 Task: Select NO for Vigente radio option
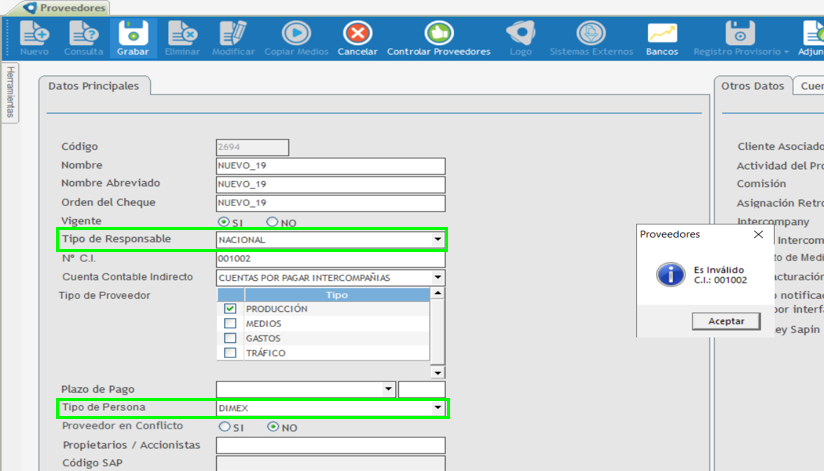click(272, 222)
